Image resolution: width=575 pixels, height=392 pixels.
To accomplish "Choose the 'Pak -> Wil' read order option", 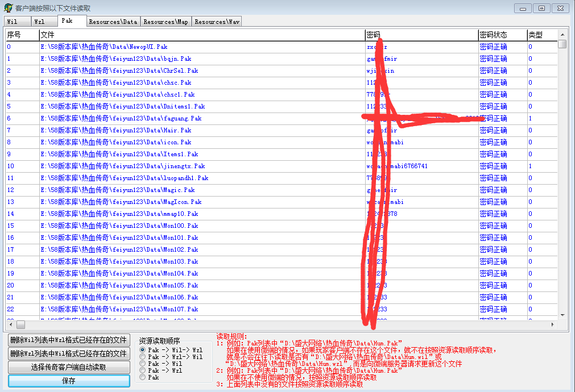I will (x=143, y=364).
